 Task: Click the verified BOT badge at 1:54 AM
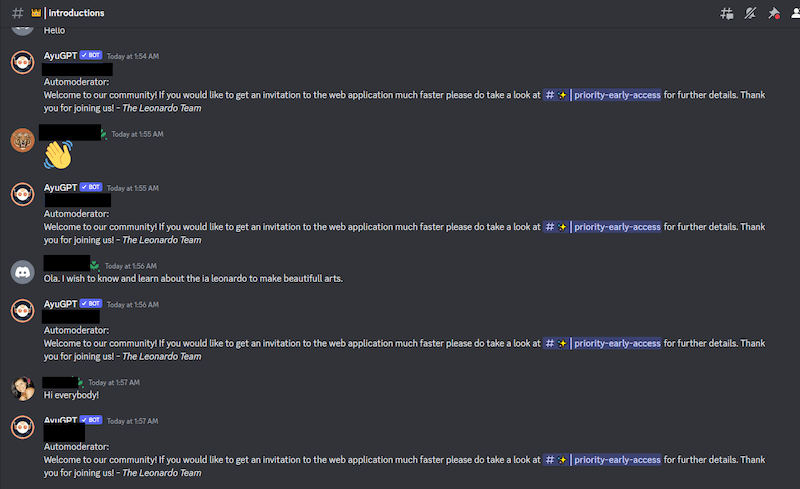91,55
